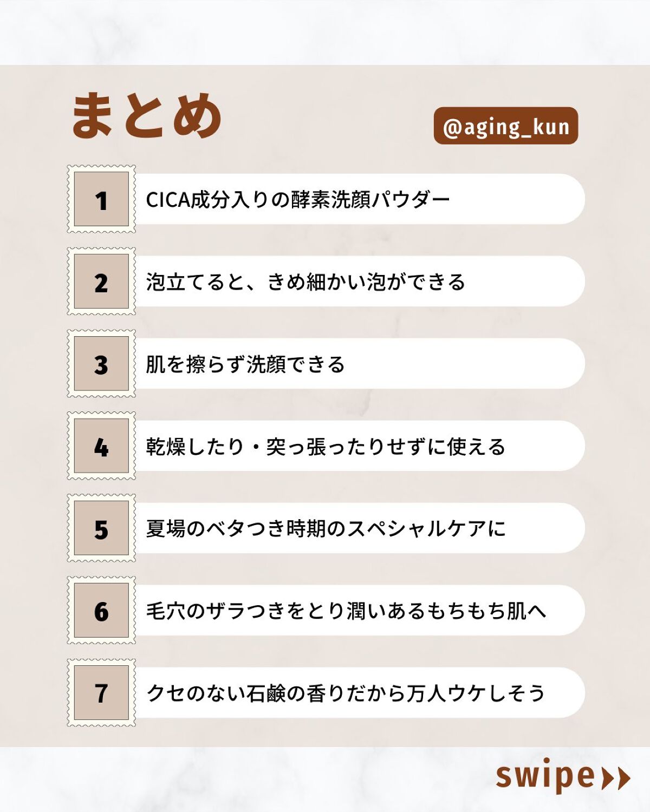The image size is (650, 812).
Task: Click the 肌を擦らず洗顔できる text bar
Action: point(357,364)
